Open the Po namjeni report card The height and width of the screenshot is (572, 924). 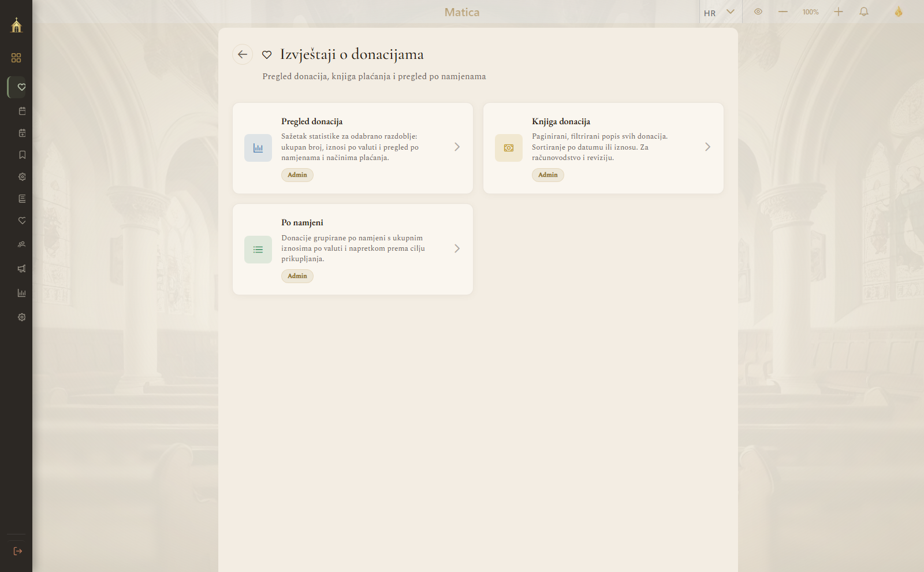pyautogui.click(x=353, y=249)
